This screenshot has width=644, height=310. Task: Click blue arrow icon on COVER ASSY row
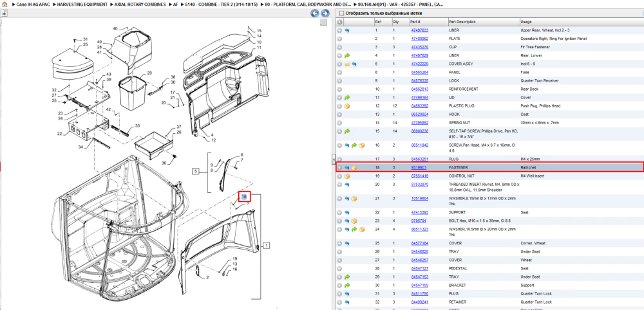coord(354,64)
